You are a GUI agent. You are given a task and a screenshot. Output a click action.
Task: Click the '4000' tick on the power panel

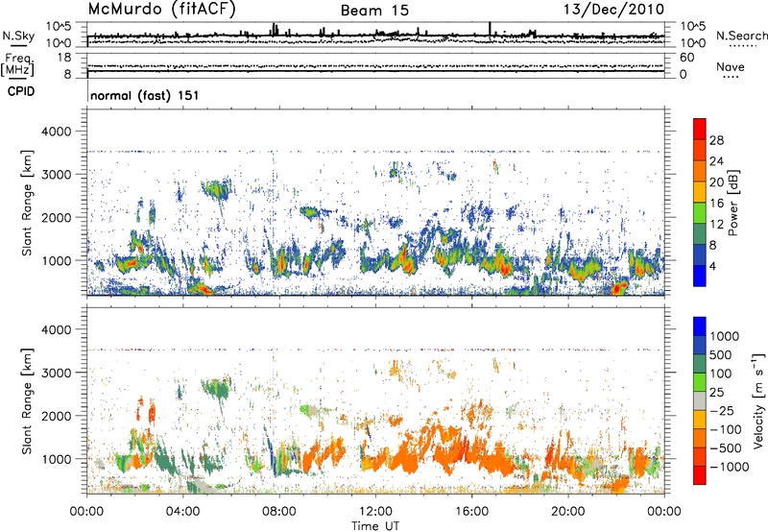click(x=59, y=132)
